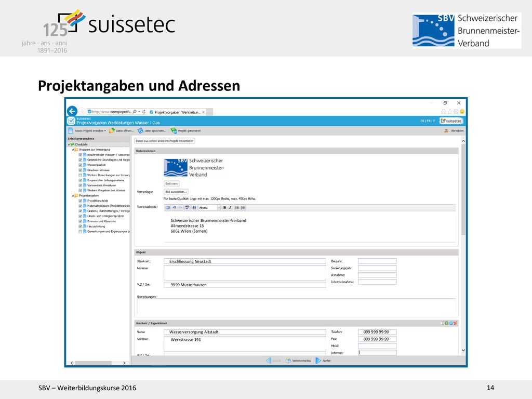Toggle checkbox for Druck- und Festigkeitsproben
This screenshot has height=399, width=532.
[81, 216]
